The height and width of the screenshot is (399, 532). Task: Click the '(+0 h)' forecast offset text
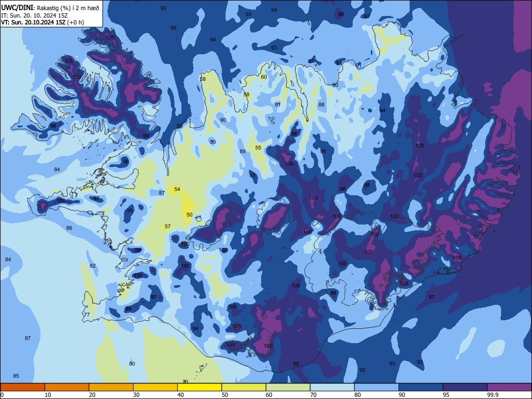(76, 22)
